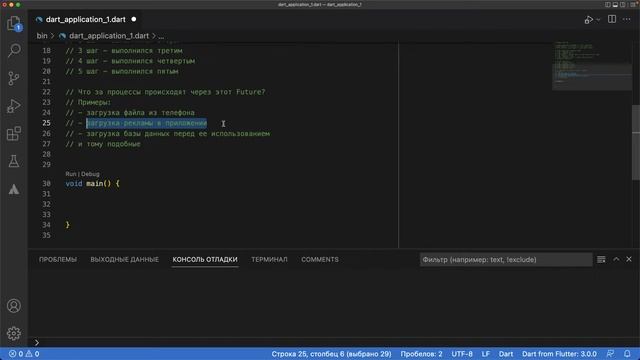Change file encoding UTF-8
The height and width of the screenshot is (360, 640).
coord(462,354)
